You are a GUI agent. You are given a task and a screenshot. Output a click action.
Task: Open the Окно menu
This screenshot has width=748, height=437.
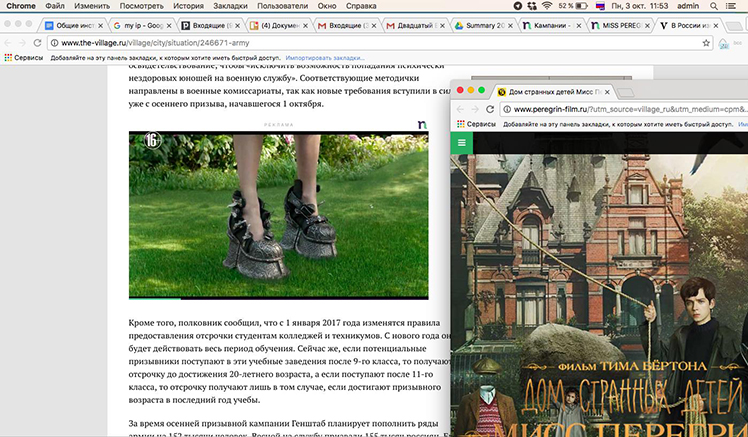tap(327, 6)
